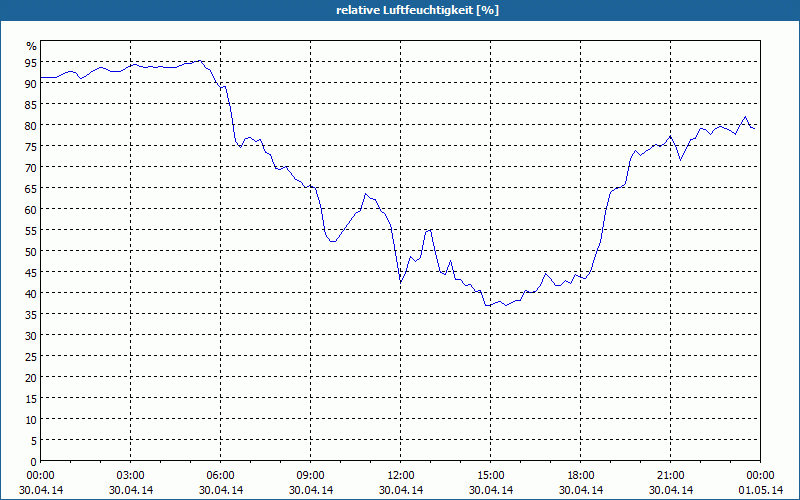Select the "90" y-axis label
Viewport: 800px width, 500px height.
pyautogui.click(x=31, y=83)
